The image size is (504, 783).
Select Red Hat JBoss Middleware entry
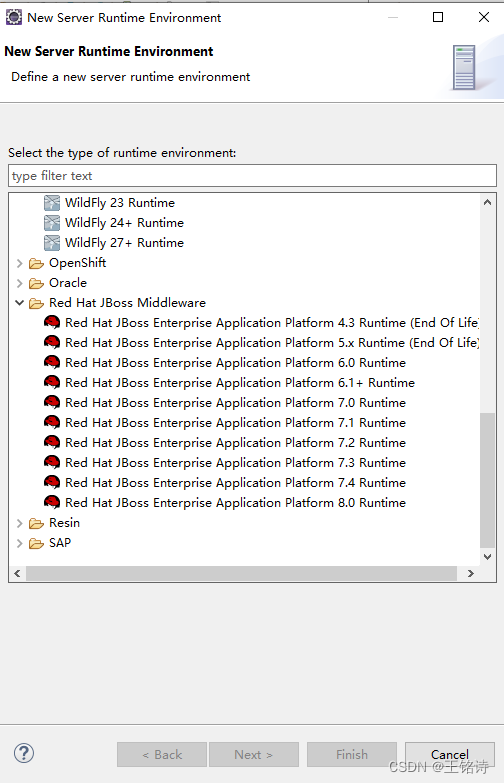tap(127, 303)
